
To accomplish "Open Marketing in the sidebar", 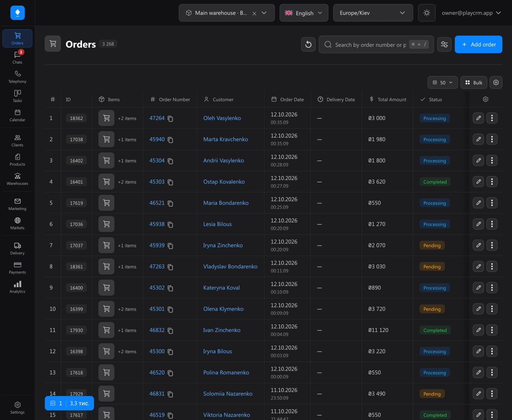I will pyautogui.click(x=17, y=204).
